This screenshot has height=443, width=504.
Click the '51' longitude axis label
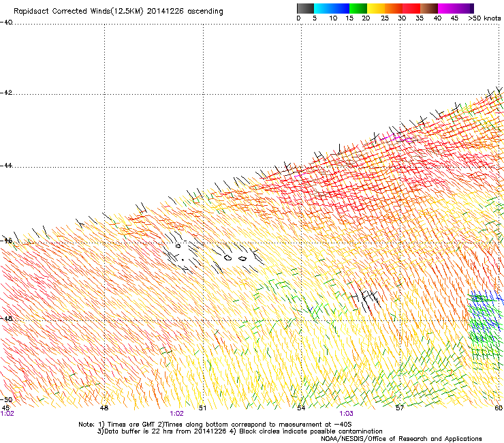point(202,408)
